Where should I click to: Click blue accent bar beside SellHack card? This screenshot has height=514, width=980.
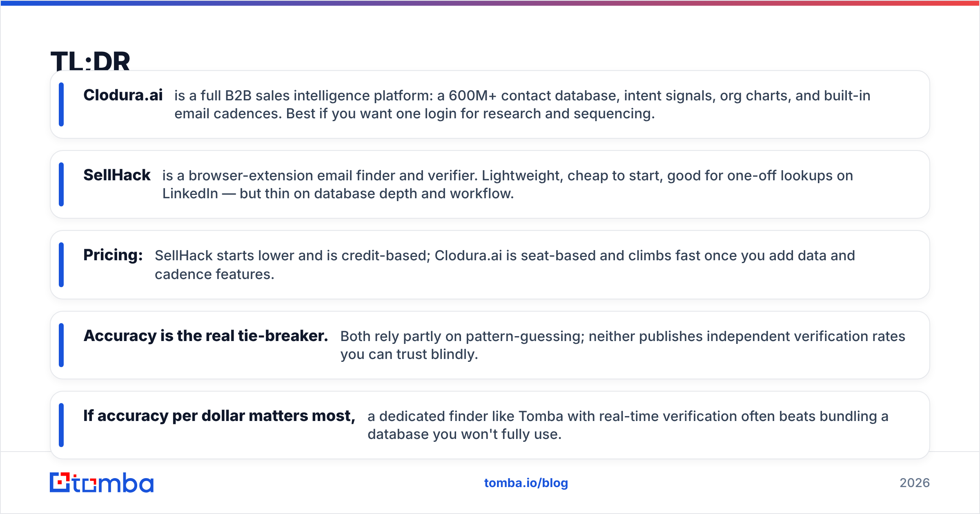pos(61,184)
